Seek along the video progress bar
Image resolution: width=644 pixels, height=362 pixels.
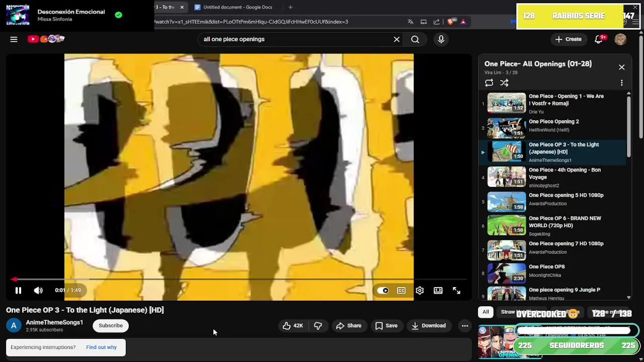239,279
